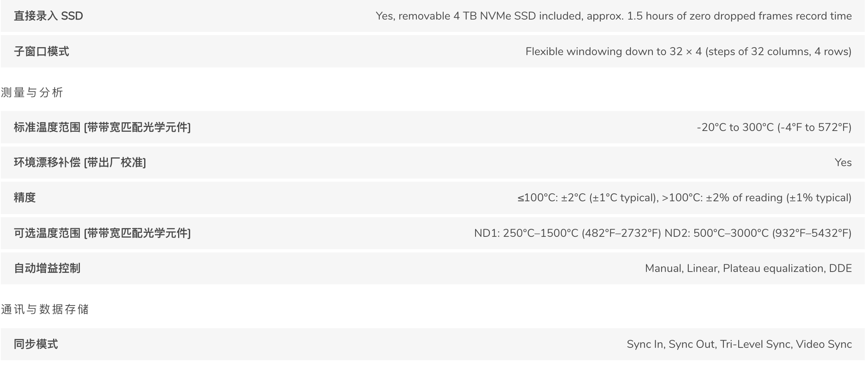Click the 直接录入 SSD row label
868x373 pixels.
(48, 16)
